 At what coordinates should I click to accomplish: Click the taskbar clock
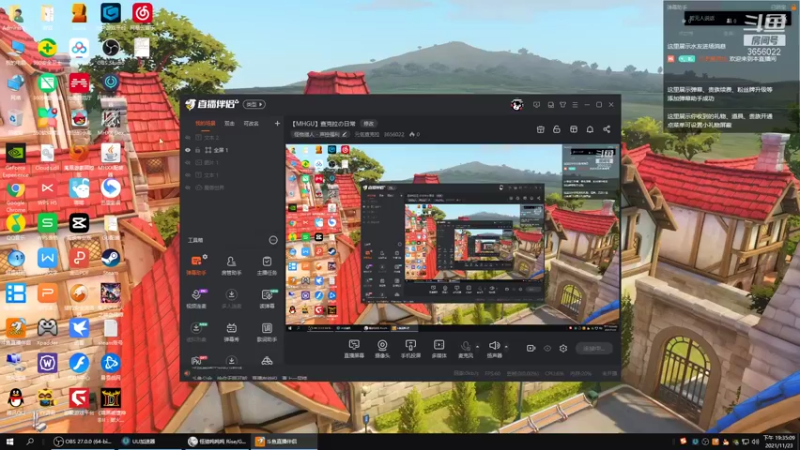pyautogui.click(x=780, y=441)
